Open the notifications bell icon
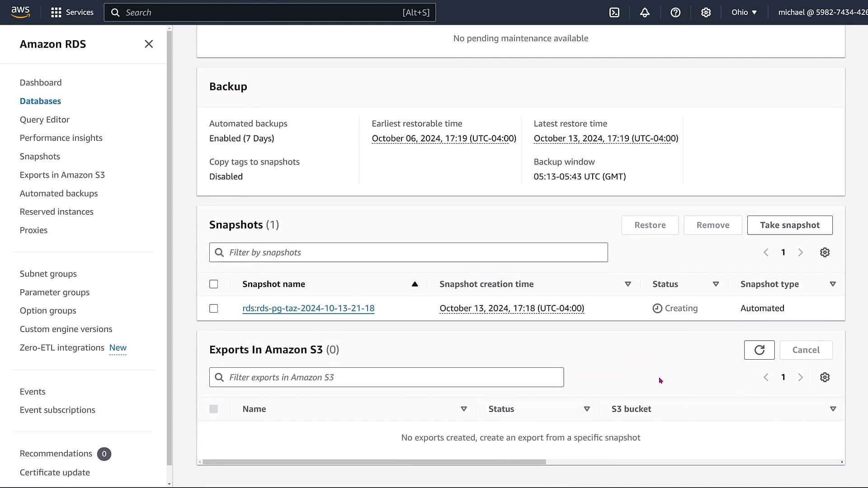Viewport: 868px width, 488px height. 645,13
